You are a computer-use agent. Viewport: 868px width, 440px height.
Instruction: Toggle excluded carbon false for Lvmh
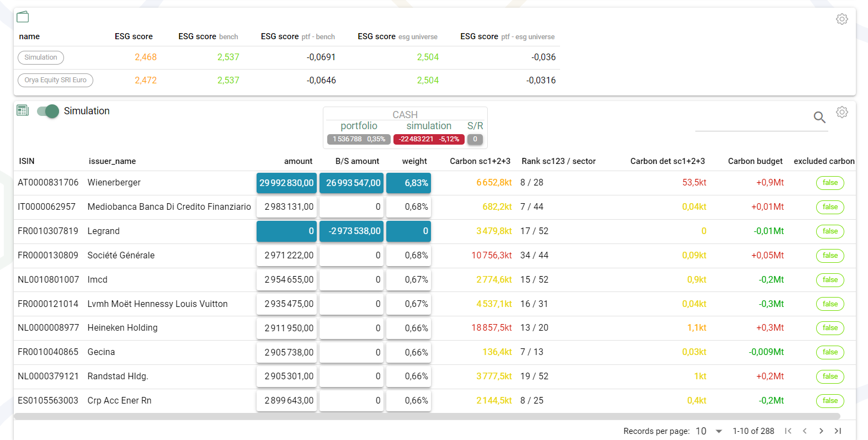830,304
